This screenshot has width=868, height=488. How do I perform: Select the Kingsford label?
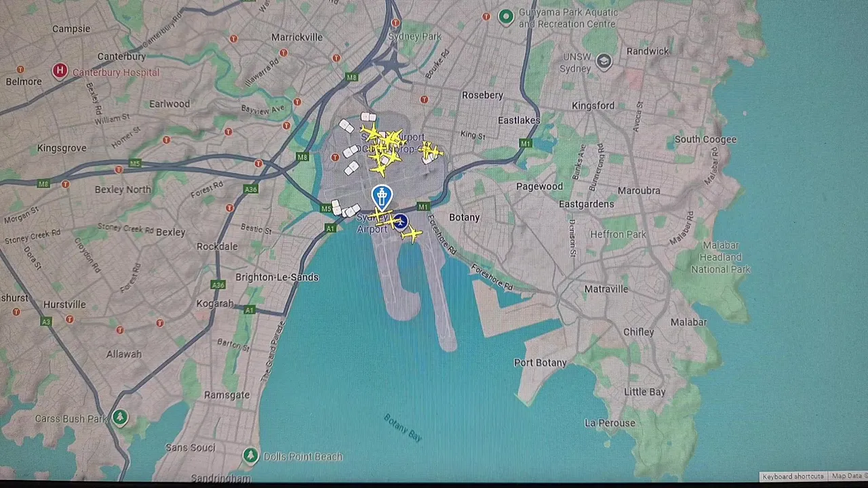[593, 105]
